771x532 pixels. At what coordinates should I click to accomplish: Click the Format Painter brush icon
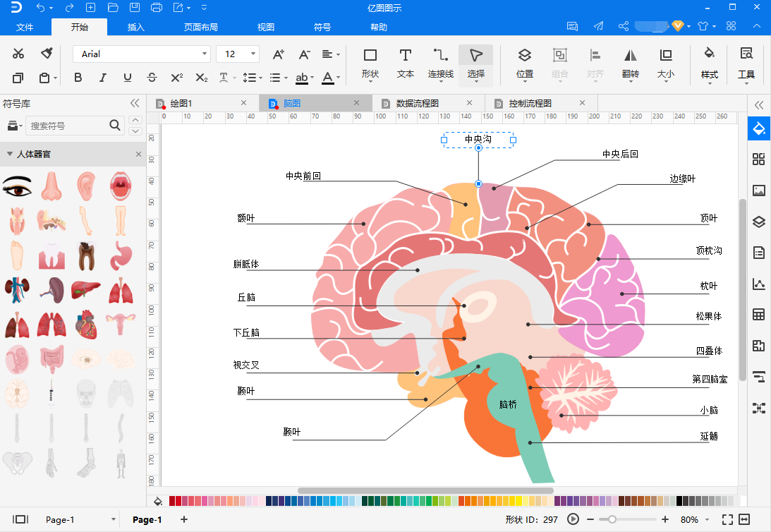pyautogui.click(x=47, y=53)
